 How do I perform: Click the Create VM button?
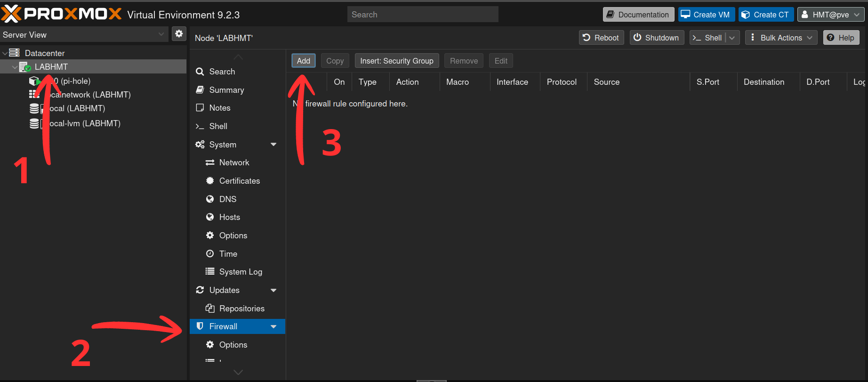(x=707, y=15)
